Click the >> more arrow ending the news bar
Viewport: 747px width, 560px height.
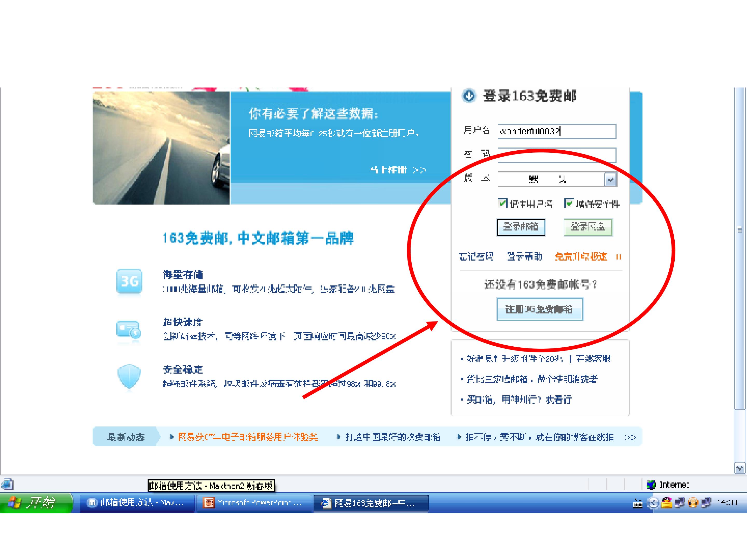(x=630, y=437)
